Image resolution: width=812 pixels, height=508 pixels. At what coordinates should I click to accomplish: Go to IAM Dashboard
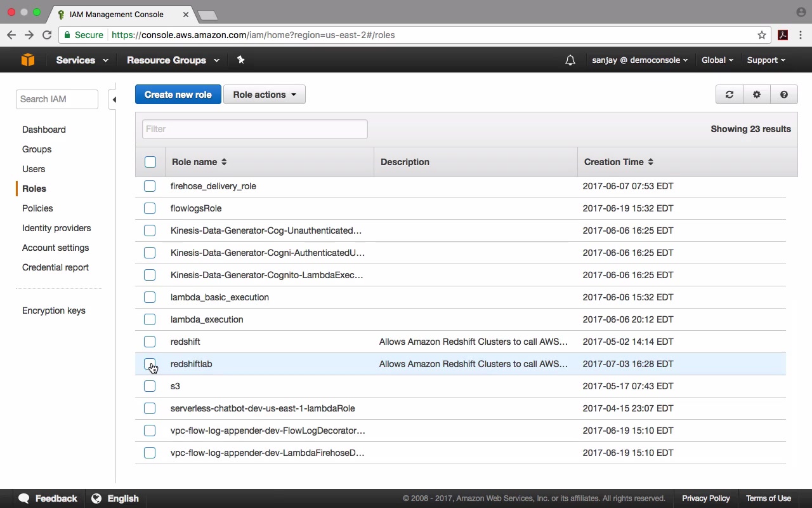(44, 130)
